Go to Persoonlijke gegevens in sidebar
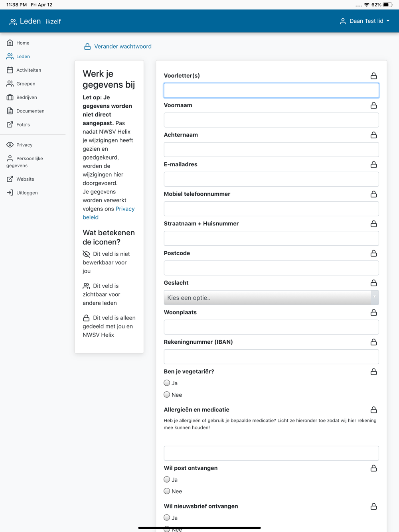Screen dimensions: 399x532 click(25, 162)
